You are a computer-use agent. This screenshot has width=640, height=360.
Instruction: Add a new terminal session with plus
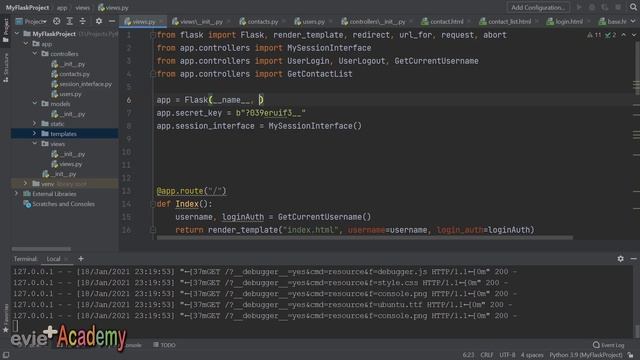tap(81, 259)
